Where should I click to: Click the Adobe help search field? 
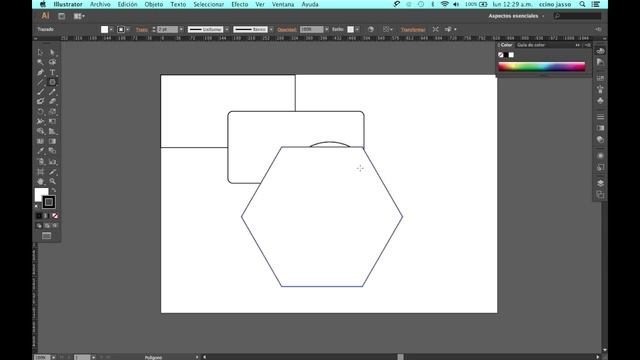tap(578, 16)
